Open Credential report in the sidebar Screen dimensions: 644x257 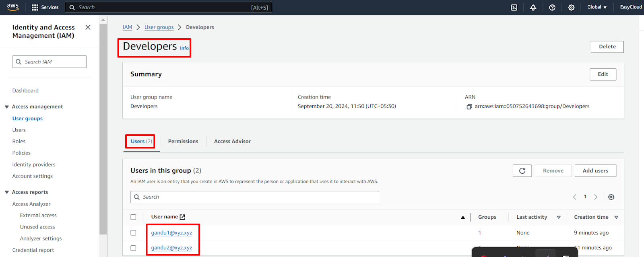click(33, 250)
